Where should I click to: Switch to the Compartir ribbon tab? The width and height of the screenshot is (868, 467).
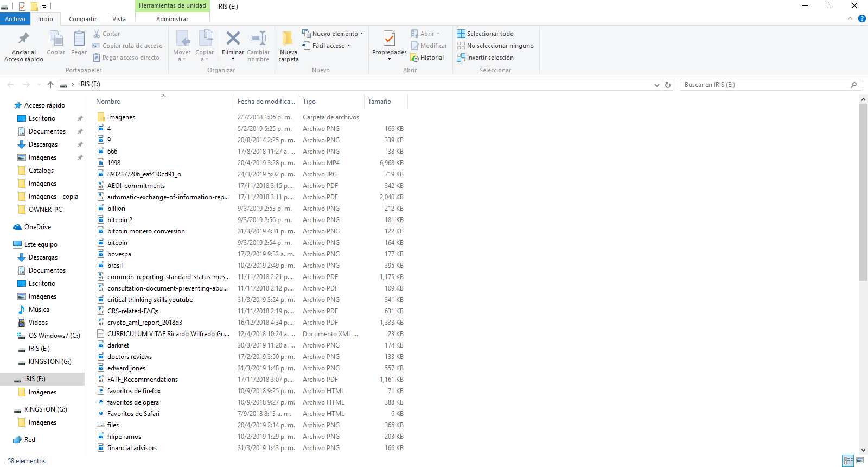(x=82, y=19)
